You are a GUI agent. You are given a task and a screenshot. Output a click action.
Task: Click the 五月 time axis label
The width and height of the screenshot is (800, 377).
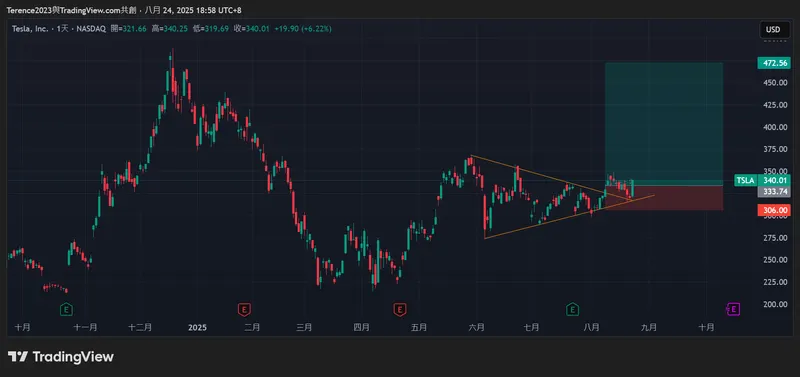coord(418,327)
